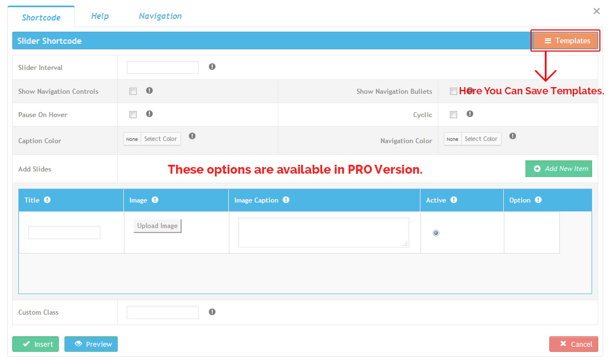
Task: Click info icon beside Show Navigation Controls
Action: tap(149, 90)
